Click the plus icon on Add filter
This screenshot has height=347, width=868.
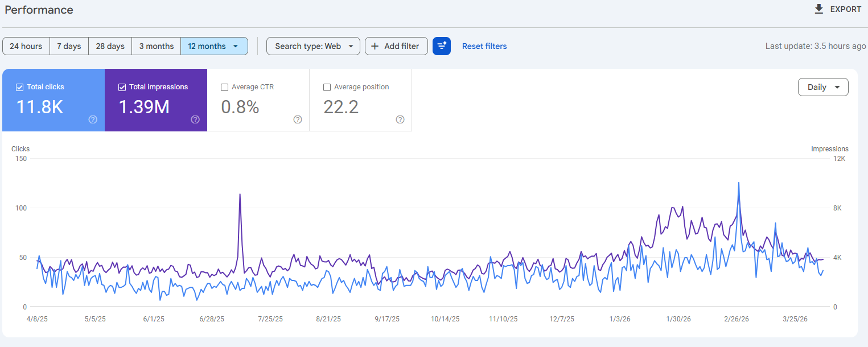tap(375, 46)
